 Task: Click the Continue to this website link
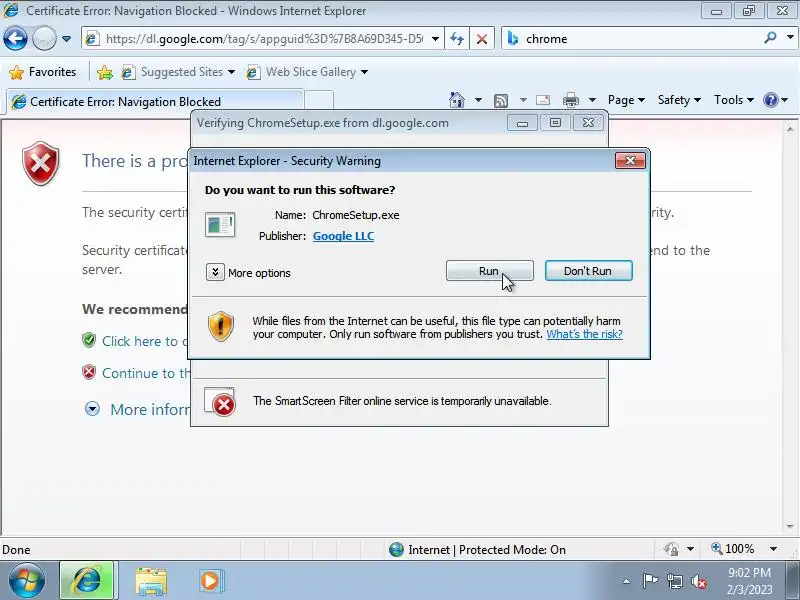click(145, 373)
